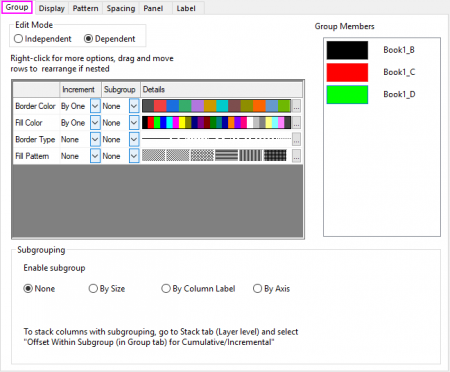This screenshot has width=450, height=372.
Task: Enable subgroup By Axis
Action: (271, 288)
